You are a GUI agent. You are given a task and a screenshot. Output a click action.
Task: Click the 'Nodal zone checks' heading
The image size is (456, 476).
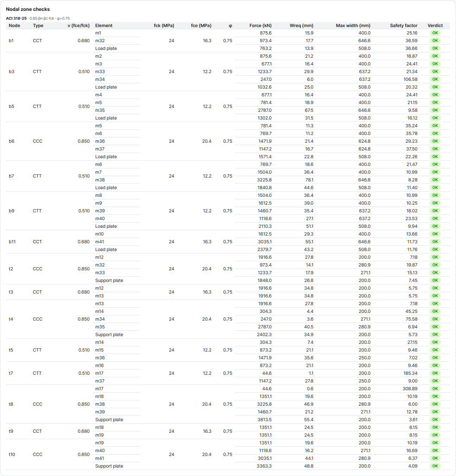[x=28, y=9]
